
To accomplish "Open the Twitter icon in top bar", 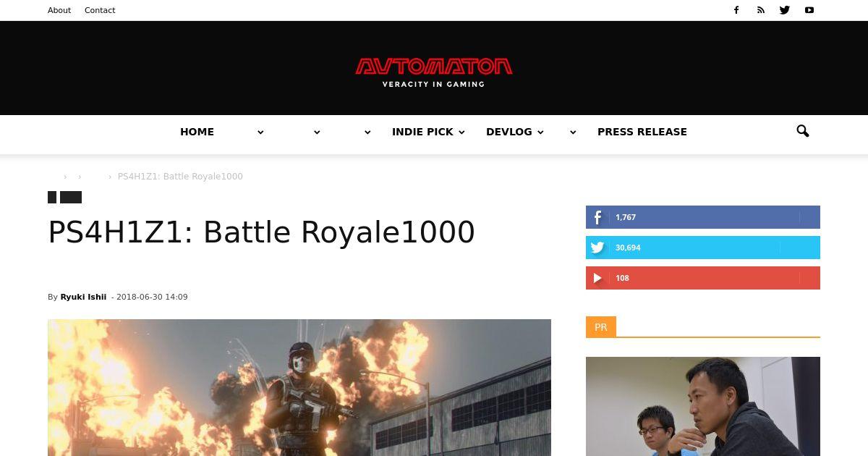I will click(785, 10).
